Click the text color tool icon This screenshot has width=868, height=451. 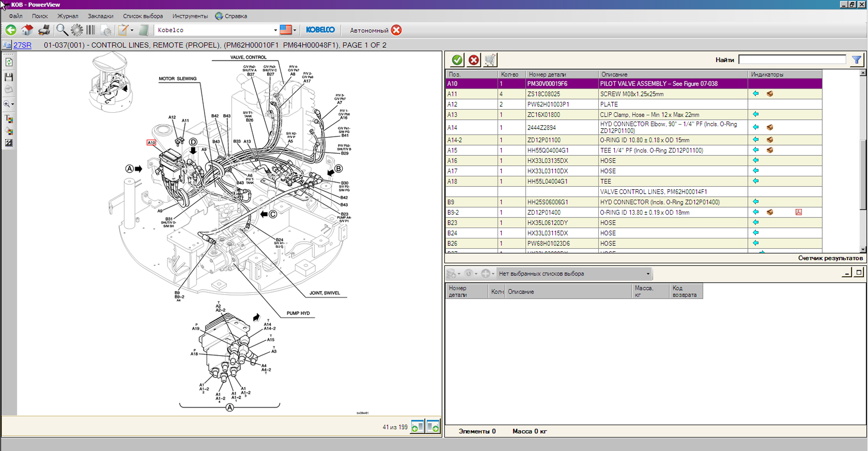pyautogui.click(x=9, y=119)
